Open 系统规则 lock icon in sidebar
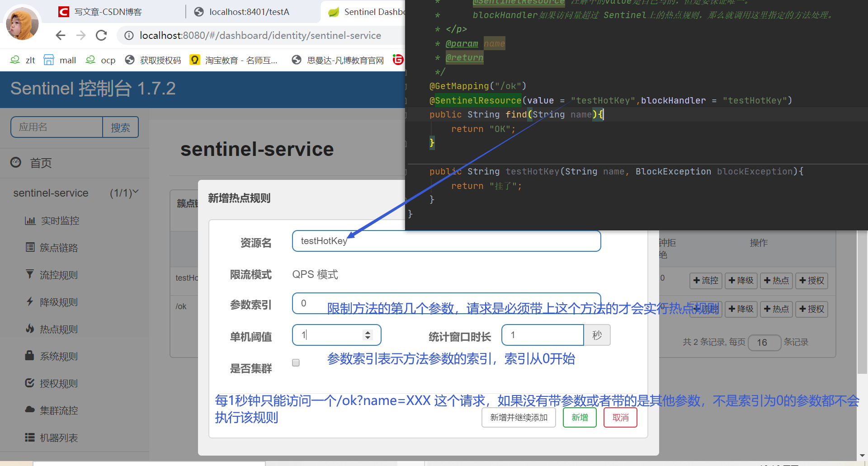The height and width of the screenshot is (466, 868). click(59, 356)
